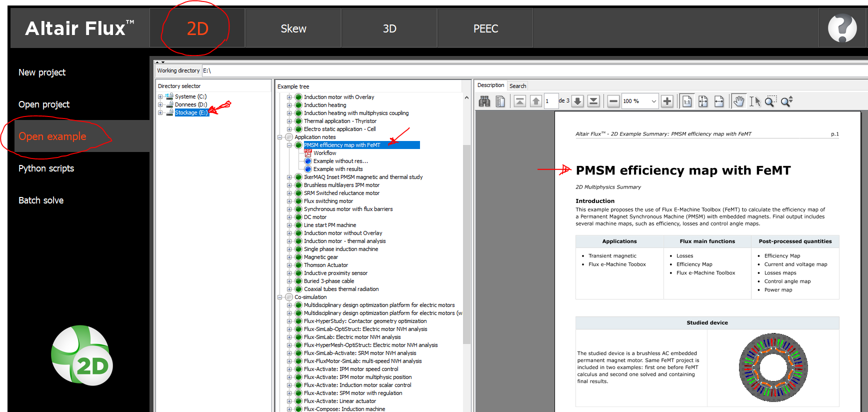Click the Systeme (C:) drive icon

pyautogui.click(x=169, y=96)
